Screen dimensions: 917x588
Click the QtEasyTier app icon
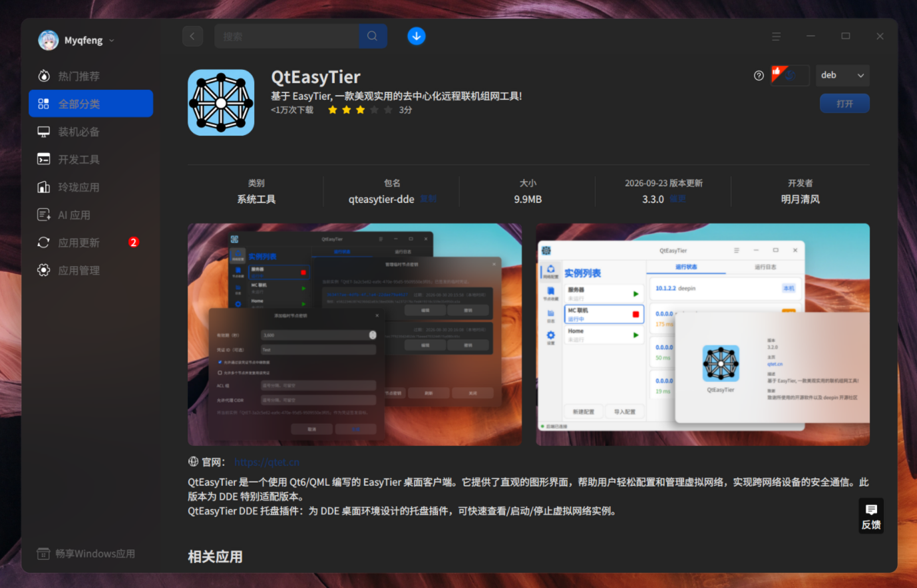point(221,102)
